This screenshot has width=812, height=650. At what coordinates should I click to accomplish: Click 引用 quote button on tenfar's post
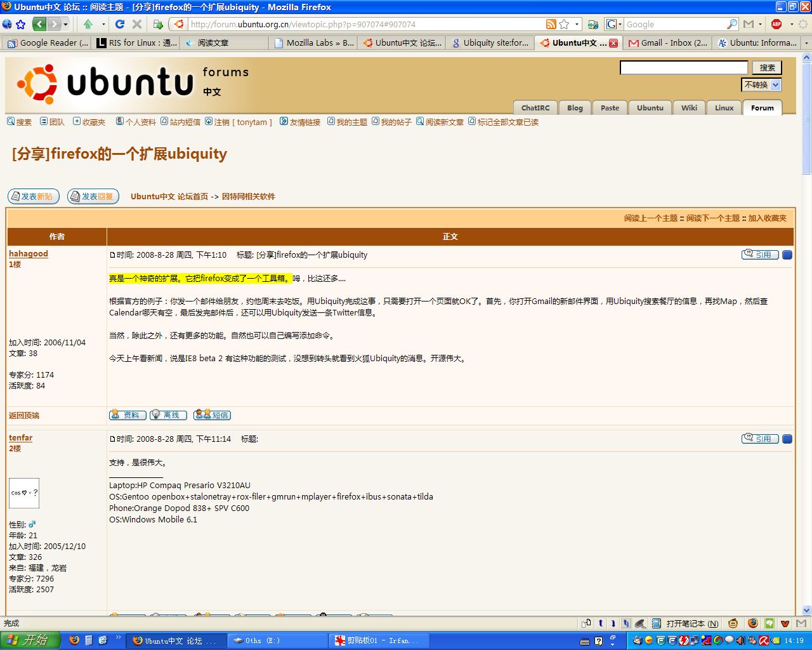(x=760, y=439)
